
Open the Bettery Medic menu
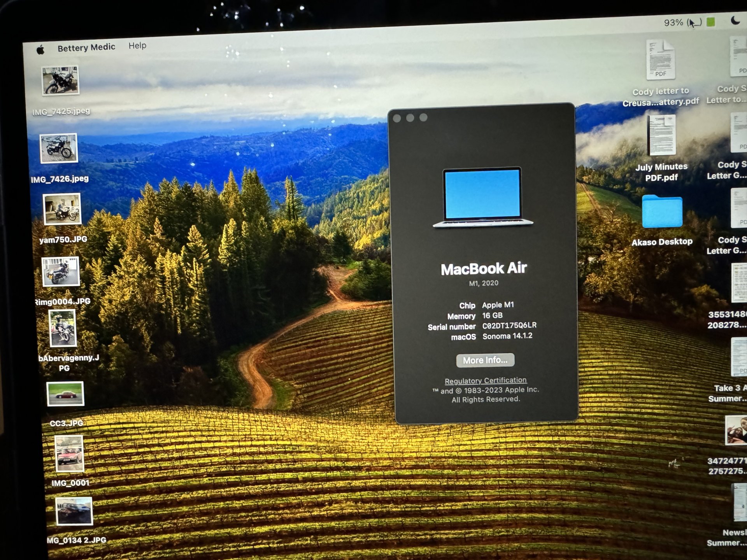click(x=86, y=47)
